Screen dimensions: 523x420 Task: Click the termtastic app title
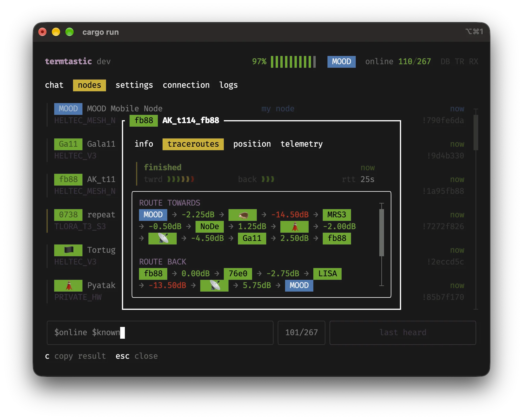[68, 62]
